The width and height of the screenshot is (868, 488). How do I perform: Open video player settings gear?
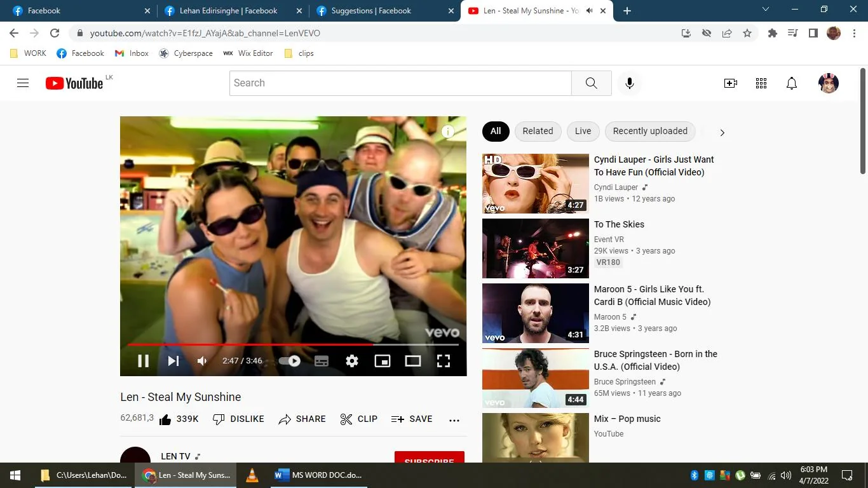[352, 361]
